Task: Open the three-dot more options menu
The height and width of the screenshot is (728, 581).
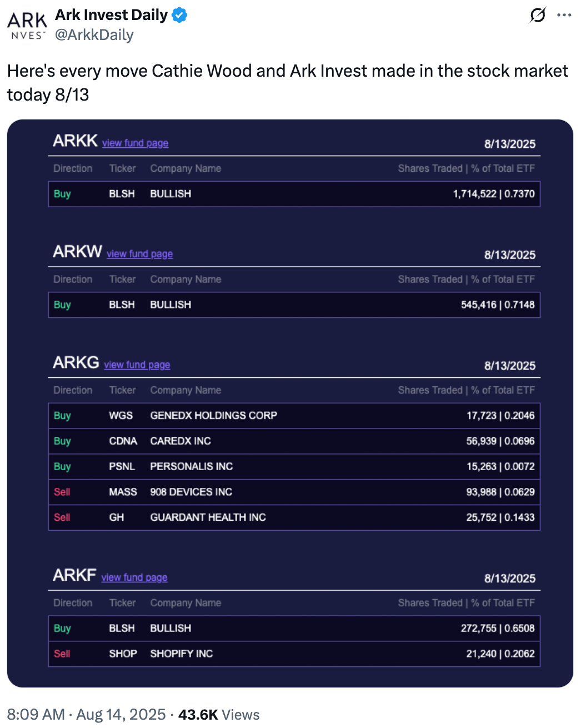Action: point(564,15)
